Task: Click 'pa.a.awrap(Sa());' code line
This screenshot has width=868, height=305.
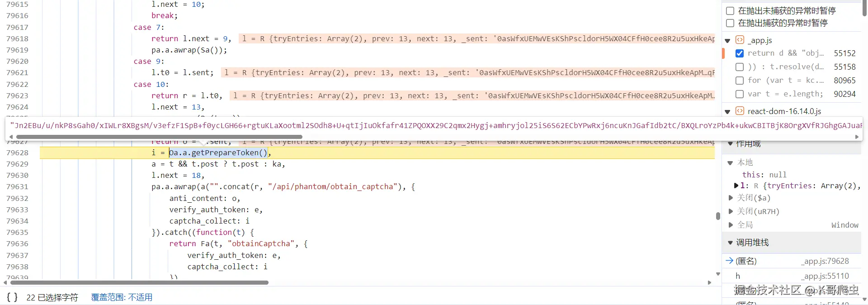Action: pyautogui.click(x=189, y=50)
